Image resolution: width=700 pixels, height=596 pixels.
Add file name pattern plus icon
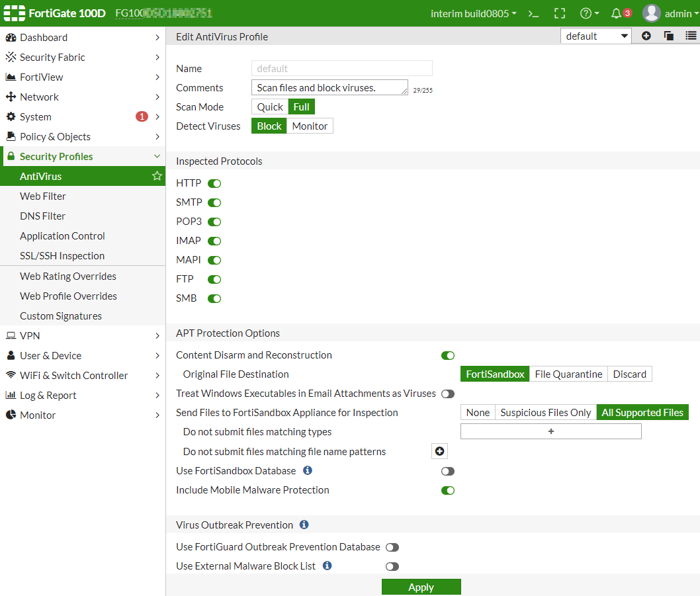(440, 451)
